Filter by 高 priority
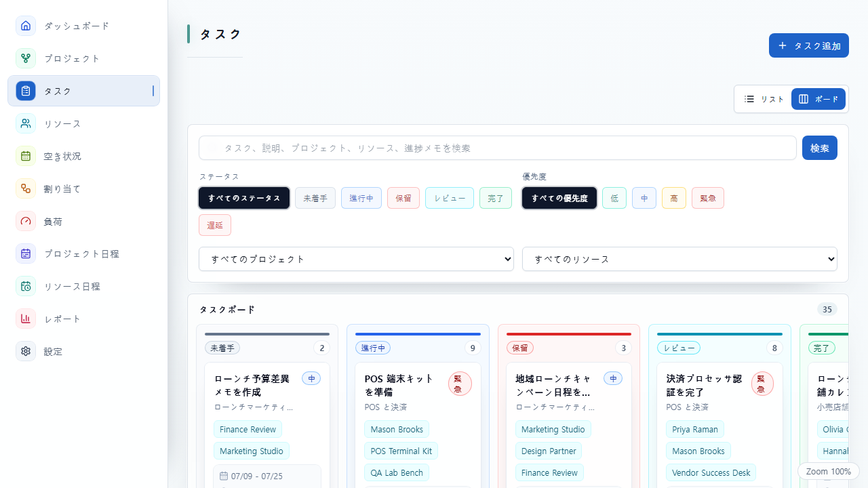Image resolution: width=868 pixels, height=488 pixels. (674, 198)
